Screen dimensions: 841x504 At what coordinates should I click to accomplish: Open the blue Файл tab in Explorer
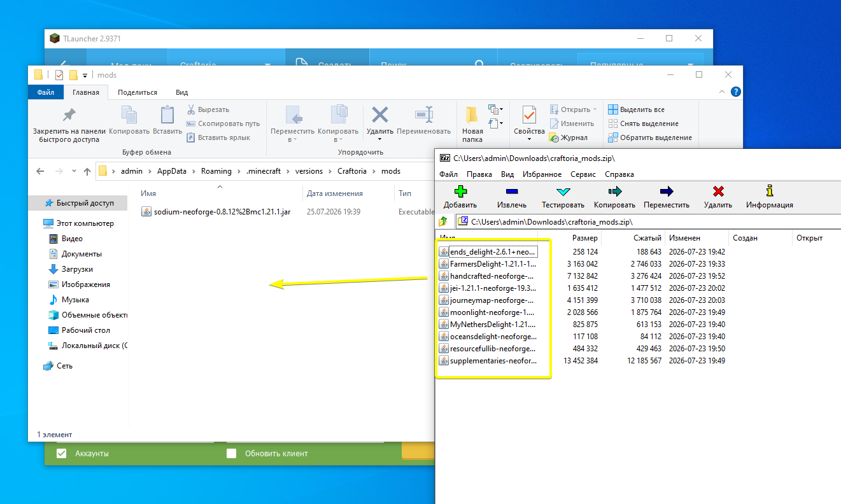tap(46, 92)
